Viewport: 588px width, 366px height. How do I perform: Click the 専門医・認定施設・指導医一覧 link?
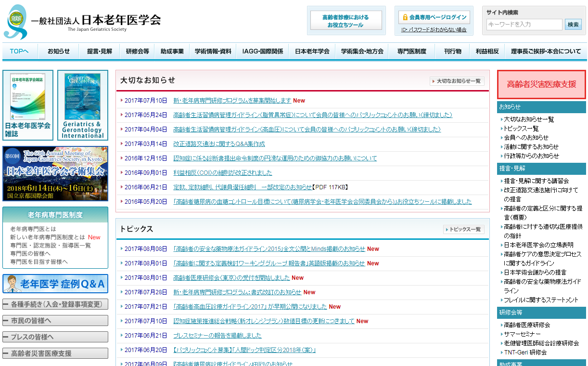click(51, 245)
